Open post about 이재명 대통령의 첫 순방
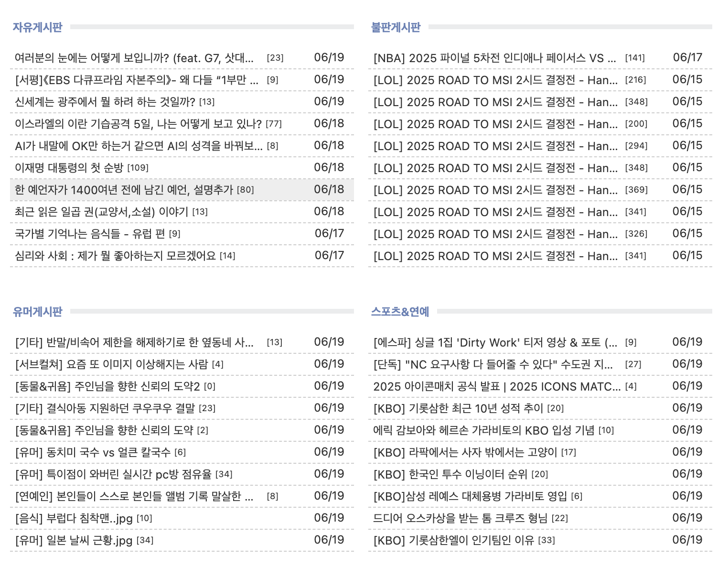 (x=69, y=168)
